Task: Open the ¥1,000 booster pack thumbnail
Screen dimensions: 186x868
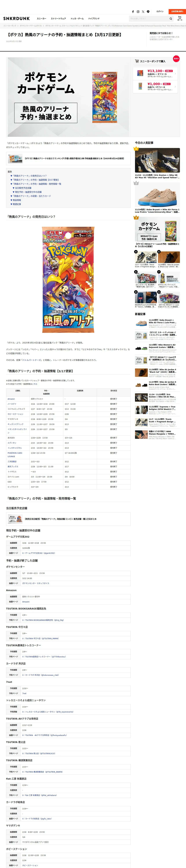Action: 140,86
